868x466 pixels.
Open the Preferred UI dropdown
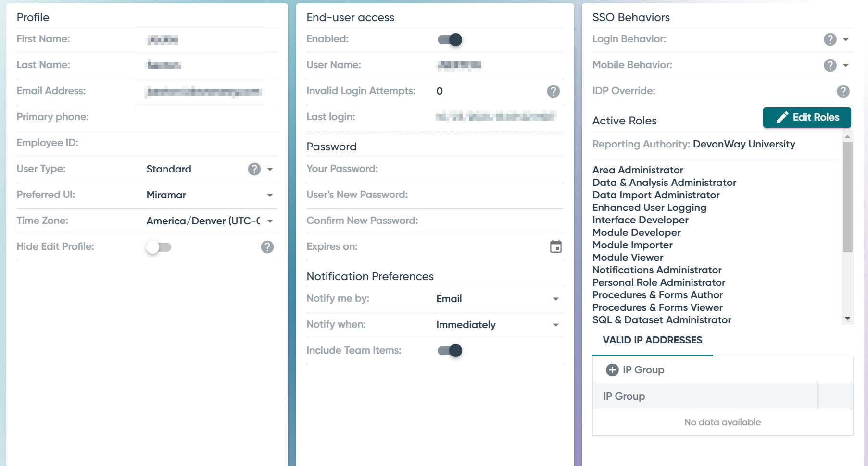(270, 195)
